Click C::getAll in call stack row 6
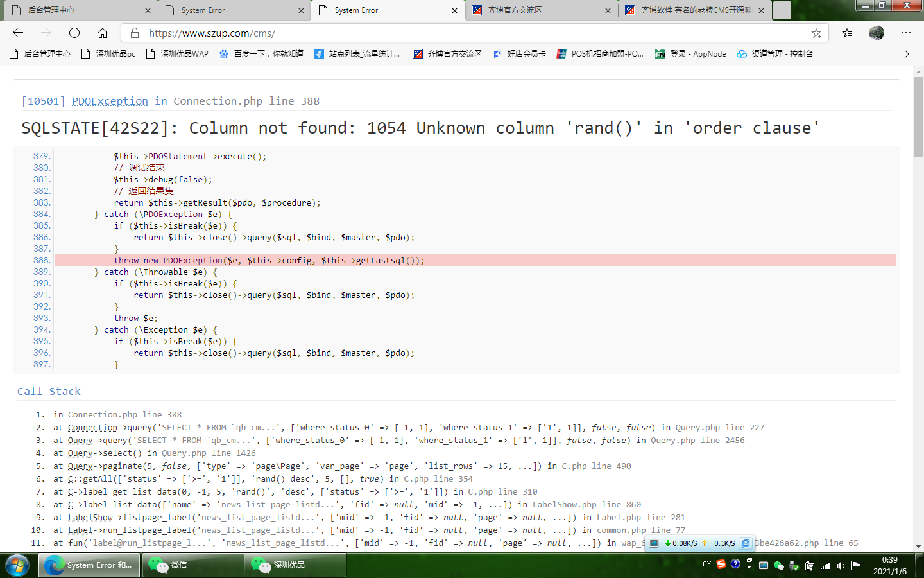Image resolution: width=924 pixels, height=578 pixels. pyautogui.click(x=92, y=478)
